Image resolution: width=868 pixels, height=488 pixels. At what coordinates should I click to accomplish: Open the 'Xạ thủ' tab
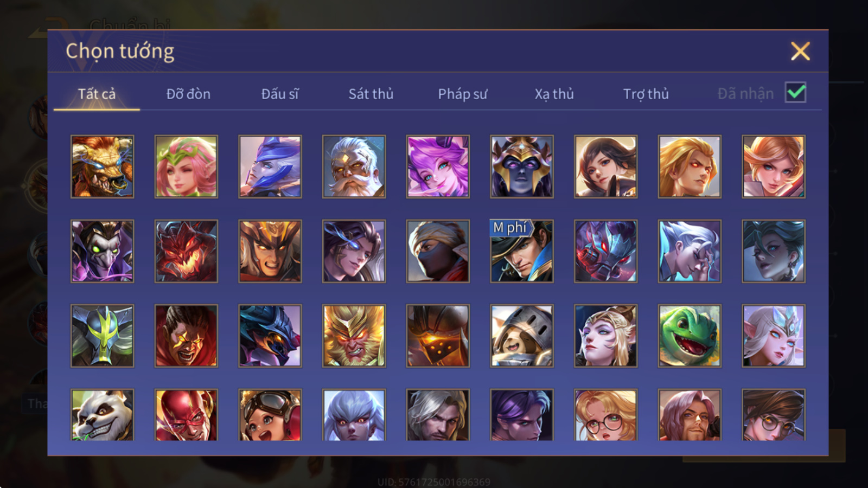[x=554, y=94]
